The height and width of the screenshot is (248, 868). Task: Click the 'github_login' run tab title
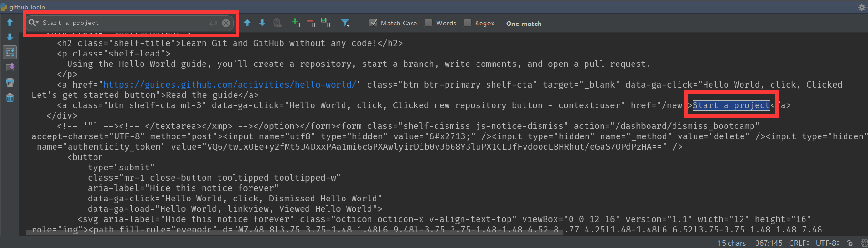(x=27, y=7)
